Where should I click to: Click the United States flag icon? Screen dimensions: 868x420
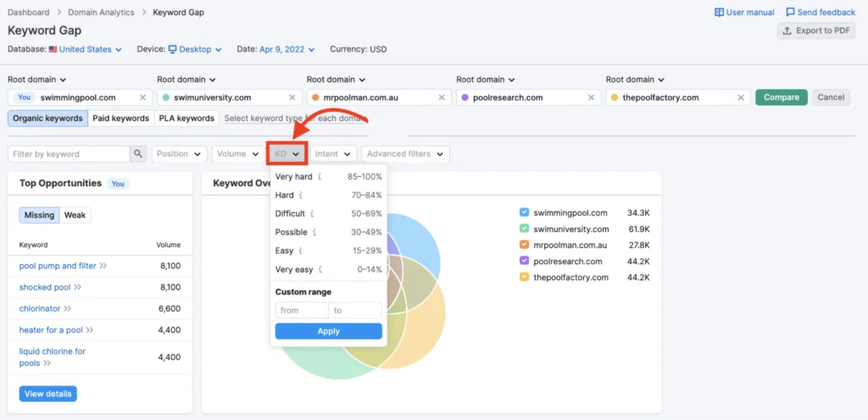click(53, 49)
